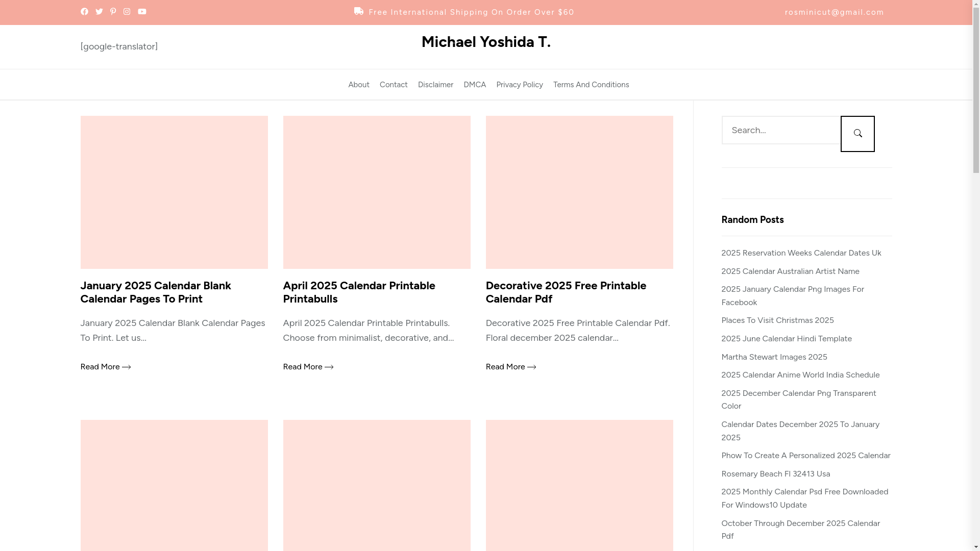
Task: Click Free International Shipping announcement text
Action: [471, 12]
